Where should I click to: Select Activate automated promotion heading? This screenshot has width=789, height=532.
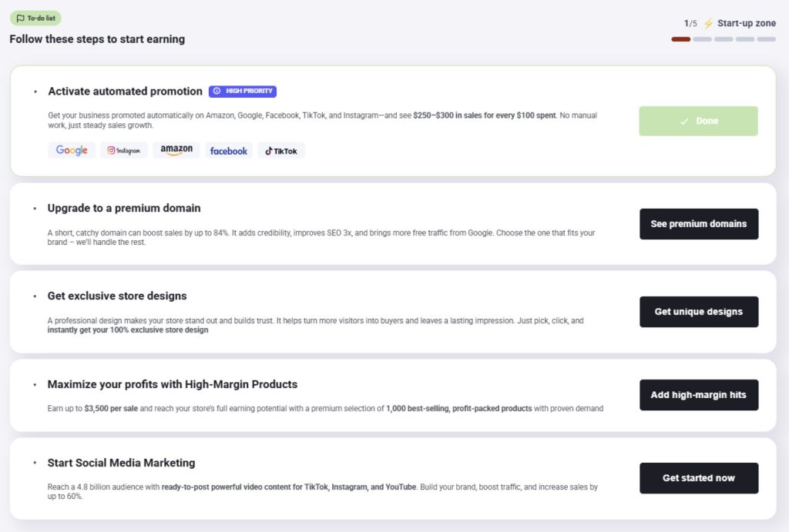coord(126,91)
